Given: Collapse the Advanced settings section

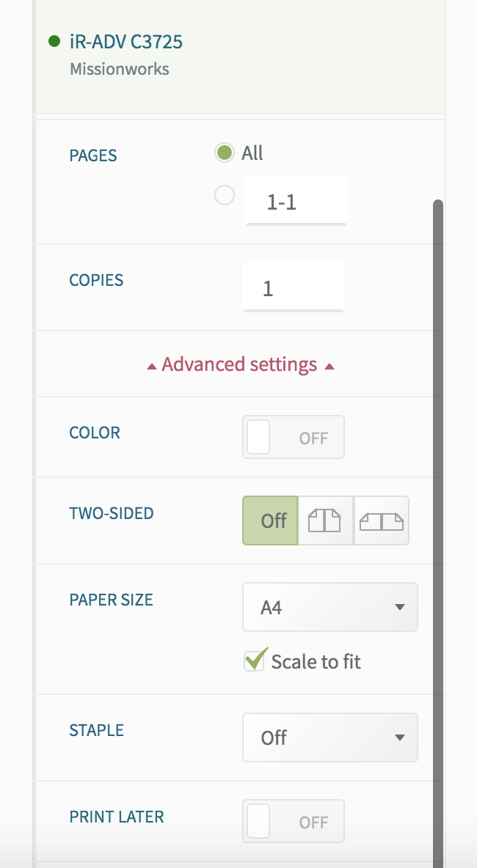Looking at the screenshot, I should pos(240,365).
